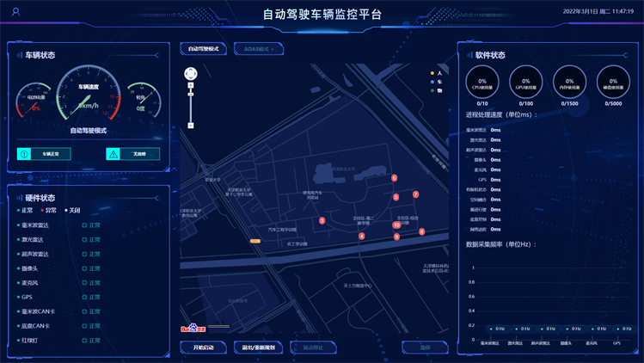The width and height of the screenshot is (644, 363).
Task: Click the vehicle normal info icon
Action: coord(24,154)
